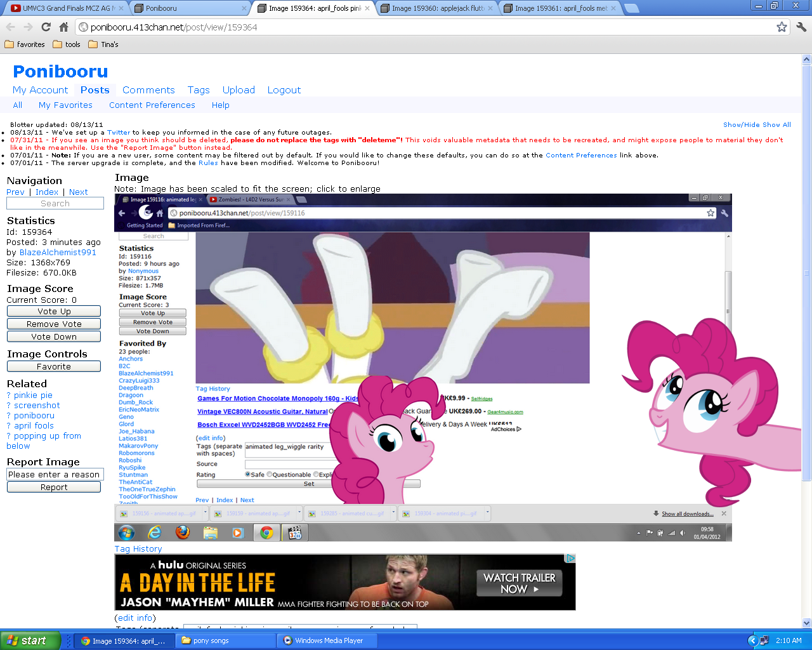Close the Image 159364 tab
The image size is (812, 650).
[x=367, y=8]
